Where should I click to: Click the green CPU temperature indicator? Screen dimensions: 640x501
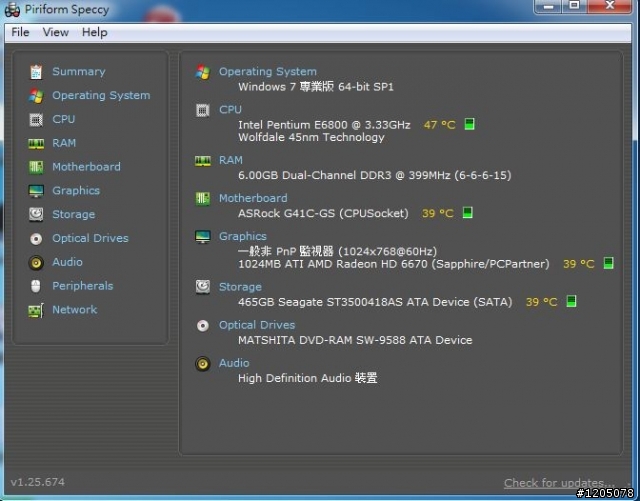469,124
